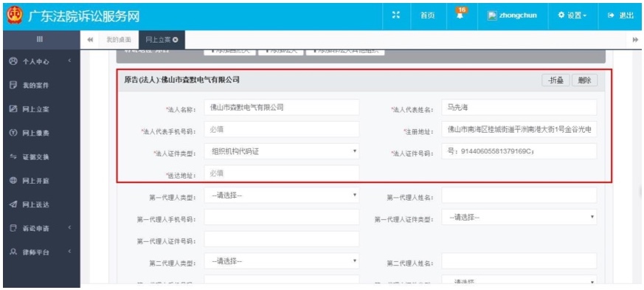Image resolution: width=644 pixels, height=290 pixels.
Task: Focus the 送达地址 input field
Action: pyautogui.click(x=281, y=173)
